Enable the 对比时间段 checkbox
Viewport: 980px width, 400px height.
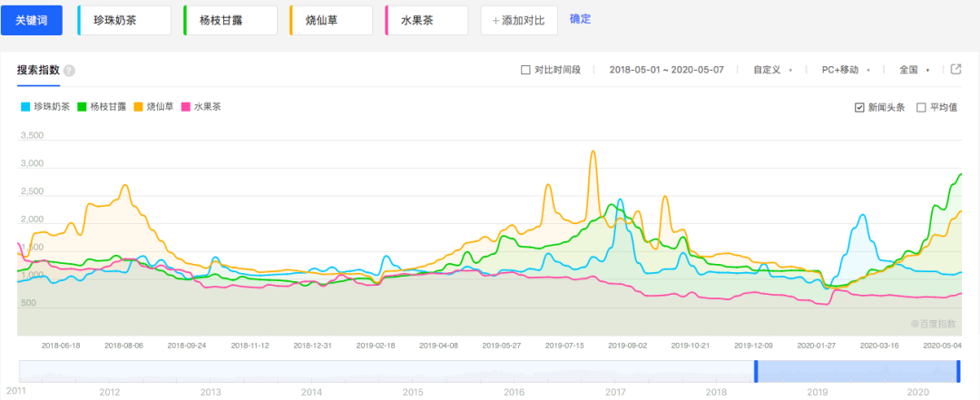tap(525, 70)
